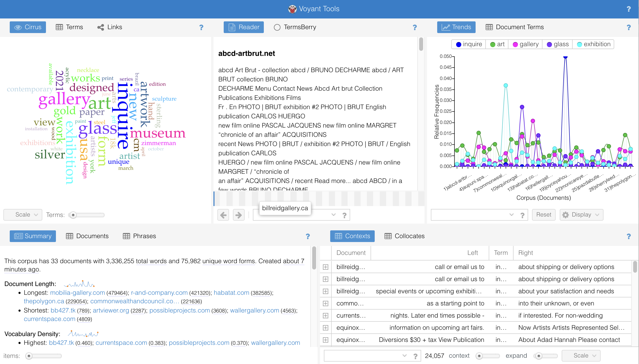This screenshot has width=639, height=364.
Task: Open mobilia-gallery.com document link
Action: (77, 293)
